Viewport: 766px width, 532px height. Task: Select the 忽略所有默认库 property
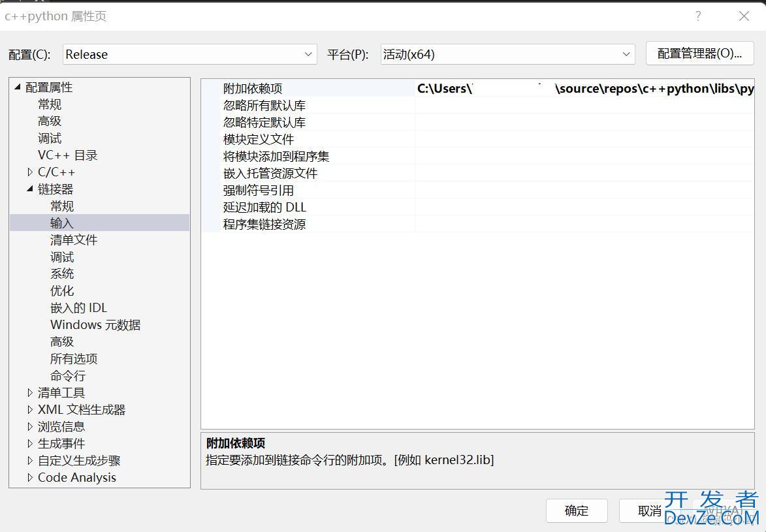coord(264,106)
